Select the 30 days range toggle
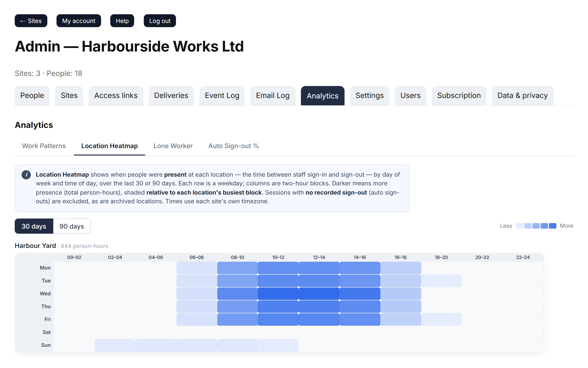The width and height of the screenshot is (588, 368). click(34, 226)
